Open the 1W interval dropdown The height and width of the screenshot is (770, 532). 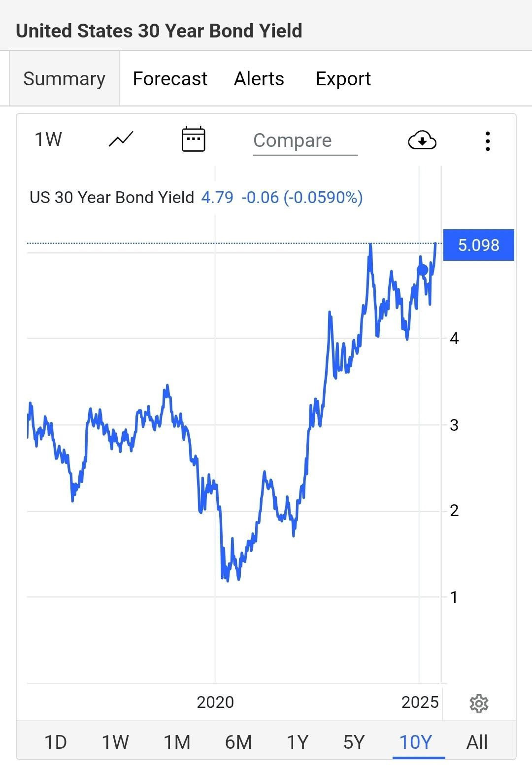pos(48,140)
